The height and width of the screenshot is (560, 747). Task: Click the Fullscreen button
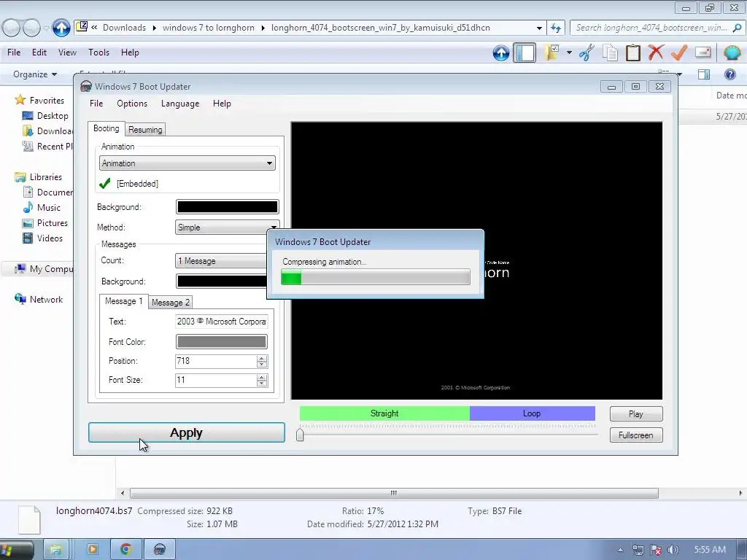point(636,435)
